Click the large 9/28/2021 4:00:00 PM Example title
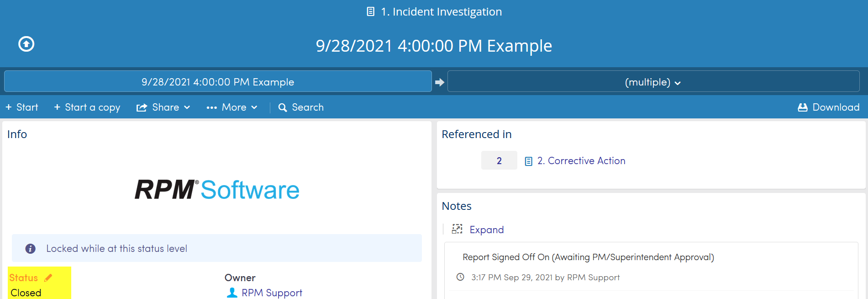This screenshot has height=299, width=868. click(x=434, y=46)
